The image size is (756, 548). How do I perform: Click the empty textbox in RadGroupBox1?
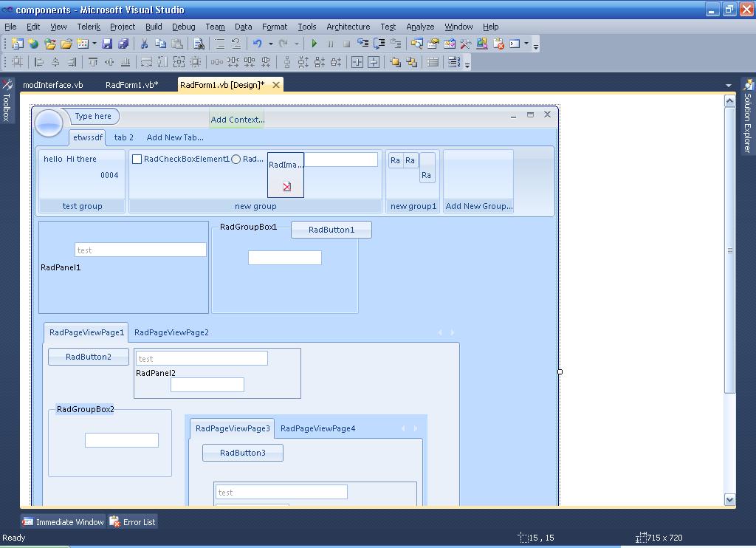pyautogui.click(x=284, y=258)
